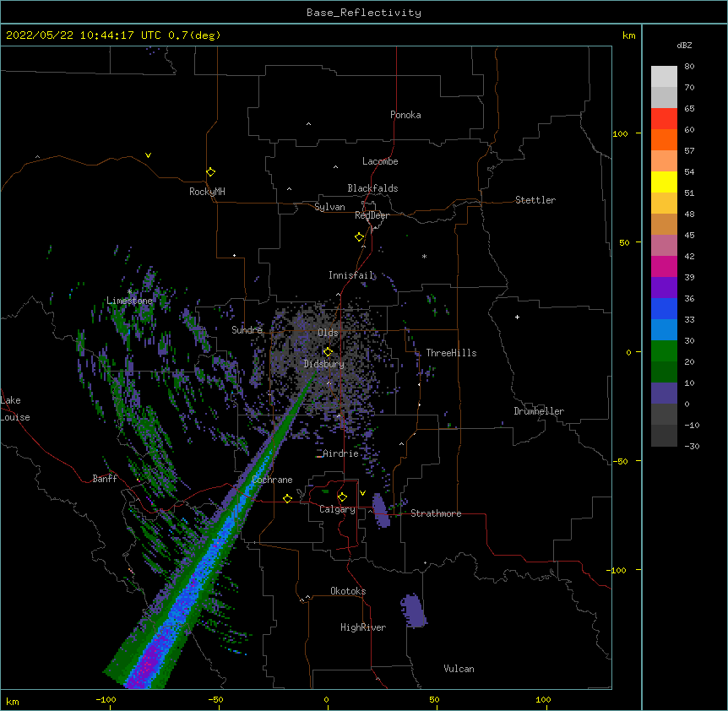
Task: Click the Drumheller label
Action: coord(539,411)
